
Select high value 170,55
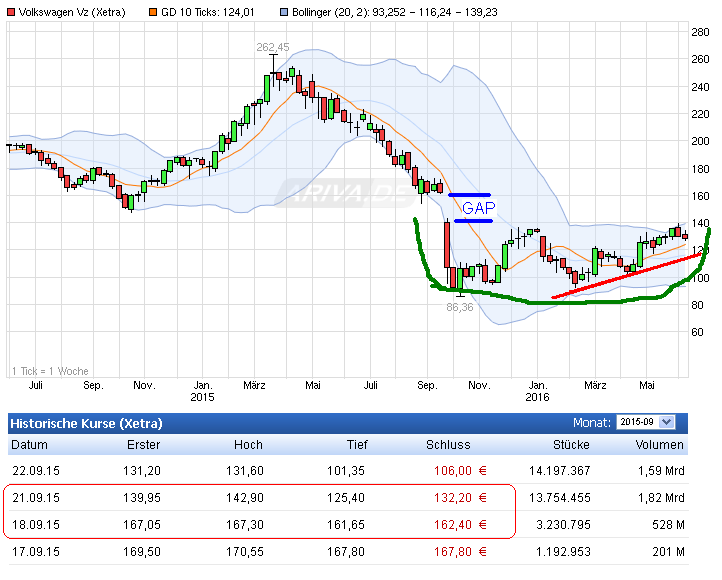(x=245, y=551)
